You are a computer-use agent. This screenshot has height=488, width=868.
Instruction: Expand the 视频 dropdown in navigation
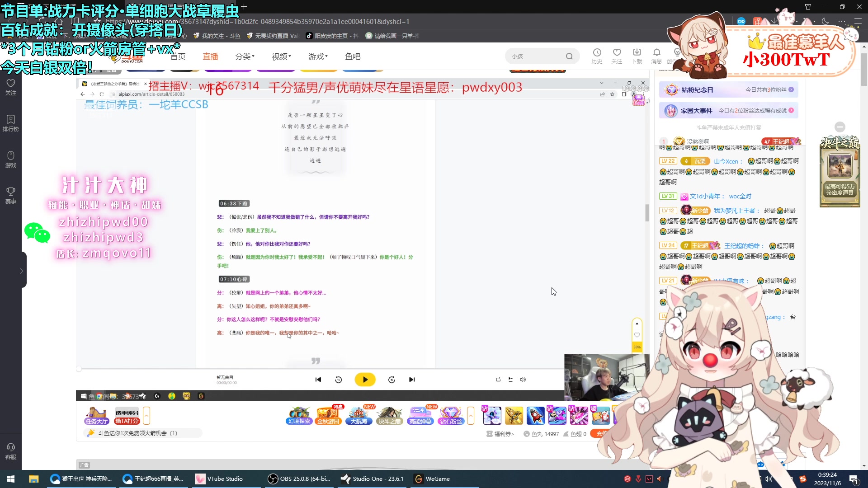(281, 56)
